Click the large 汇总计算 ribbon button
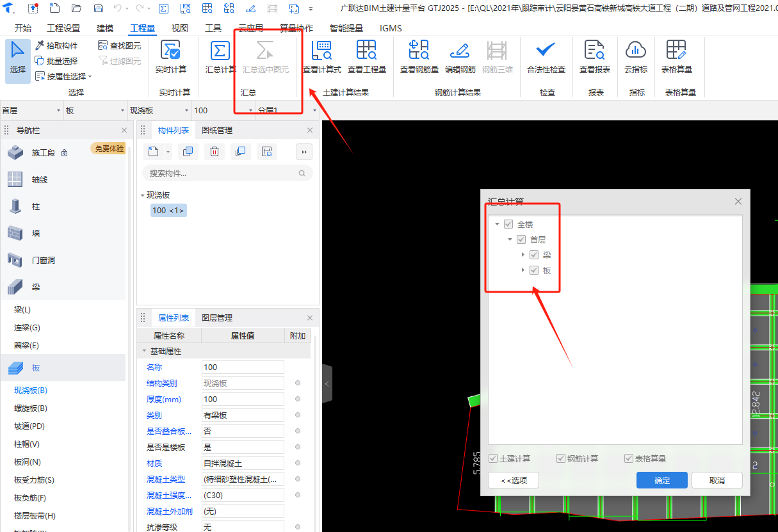This screenshot has width=778, height=532. pyautogui.click(x=220, y=57)
